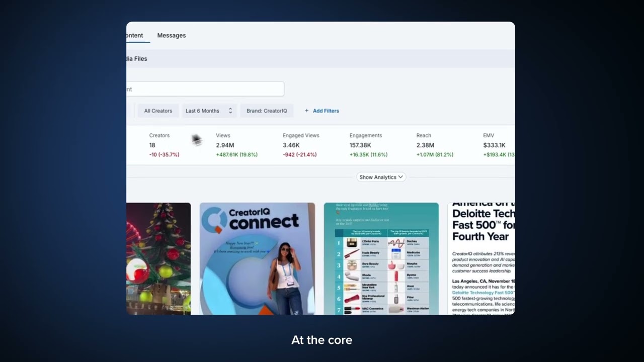The image size is (644, 362).
Task: Open the All Creators filter
Action: [x=158, y=111]
